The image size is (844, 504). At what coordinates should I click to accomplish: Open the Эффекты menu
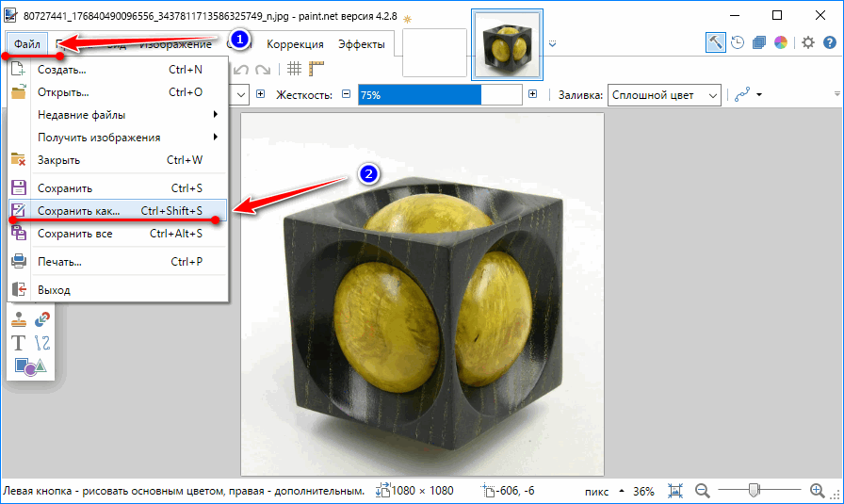coord(361,44)
